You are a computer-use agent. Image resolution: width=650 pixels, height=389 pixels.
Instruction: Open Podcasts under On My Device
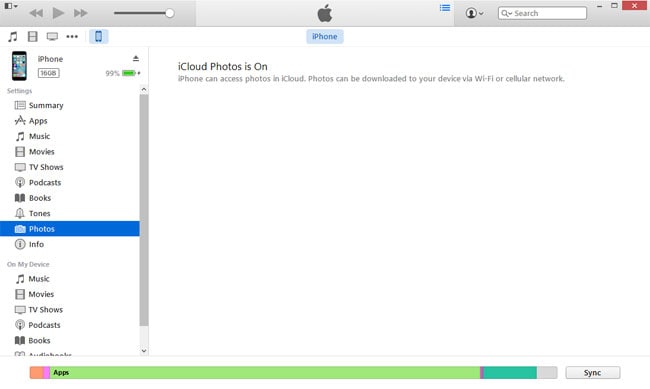pyautogui.click(x=70, y=325)
